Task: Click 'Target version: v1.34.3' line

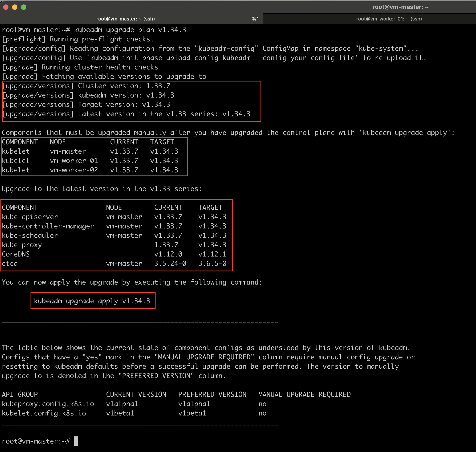Action: 124,104
